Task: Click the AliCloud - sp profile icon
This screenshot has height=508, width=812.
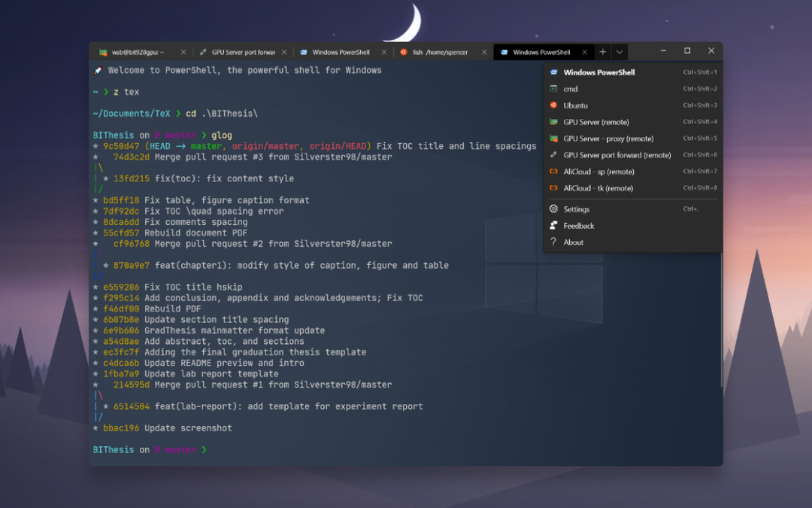Action: tap(554, 172)
